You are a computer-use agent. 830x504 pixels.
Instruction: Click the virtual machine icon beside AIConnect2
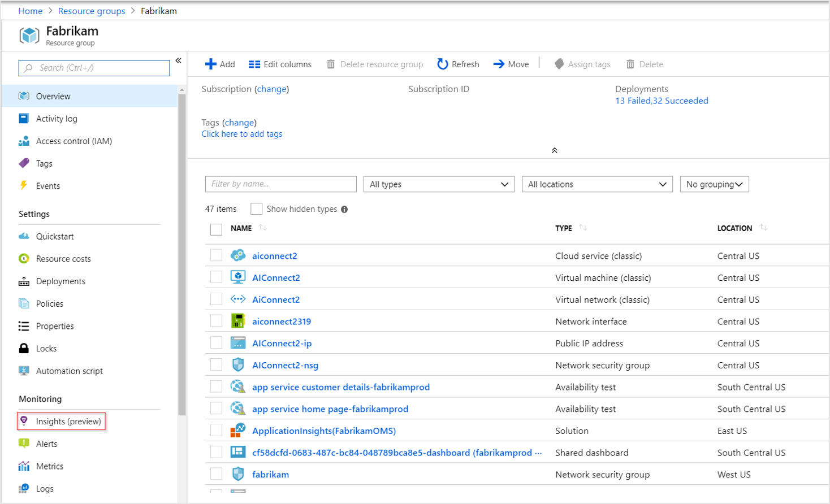pyautogui.click(x=239, y=277)
